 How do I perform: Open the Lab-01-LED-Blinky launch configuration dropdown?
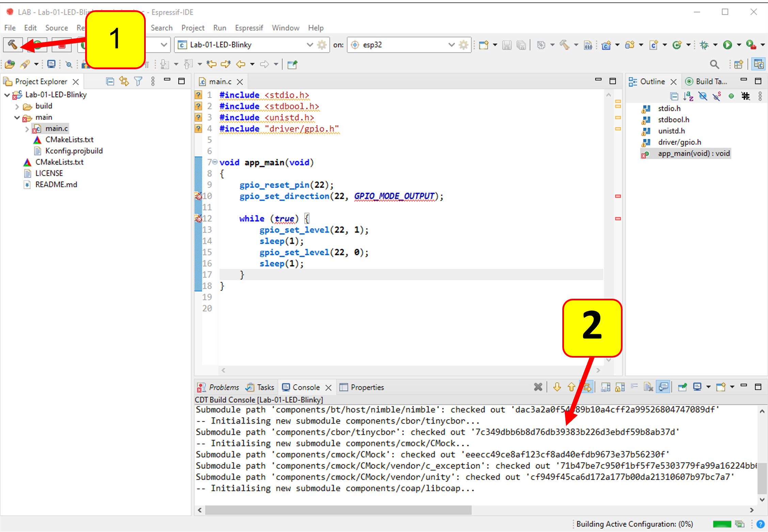click(310, 45)
